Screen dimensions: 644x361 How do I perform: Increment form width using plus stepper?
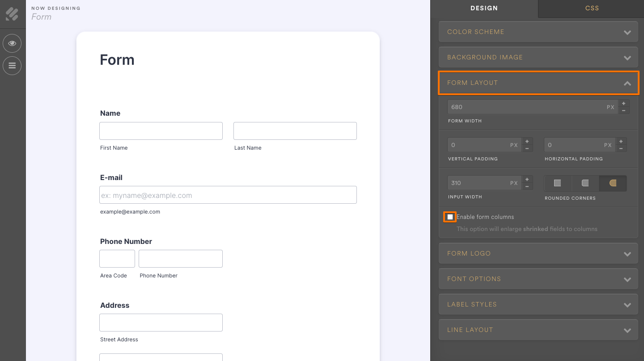click(623, 104)
